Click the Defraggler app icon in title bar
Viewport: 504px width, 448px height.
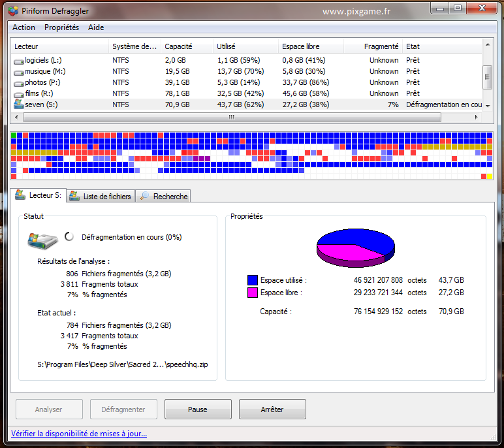[x=13, y=11]
